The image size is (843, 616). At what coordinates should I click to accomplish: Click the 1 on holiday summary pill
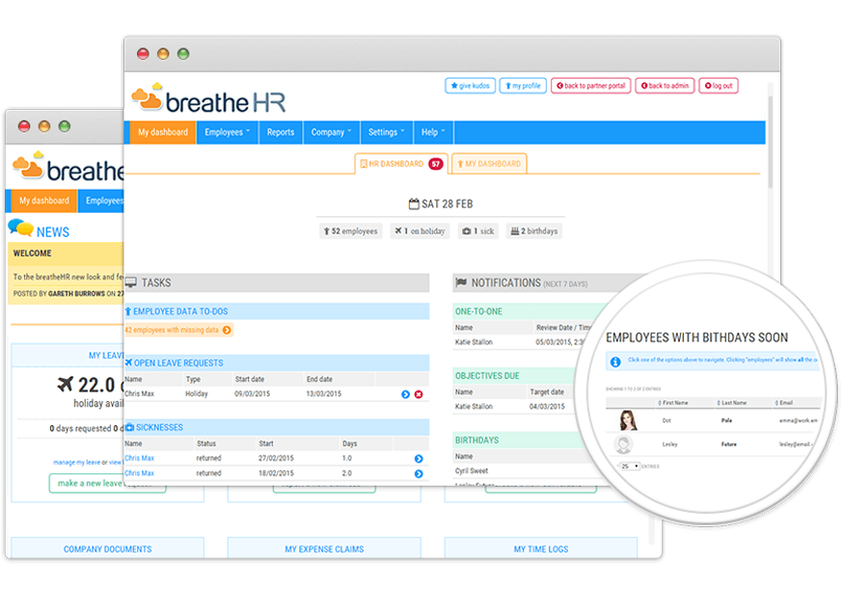[x=420, y=231]
